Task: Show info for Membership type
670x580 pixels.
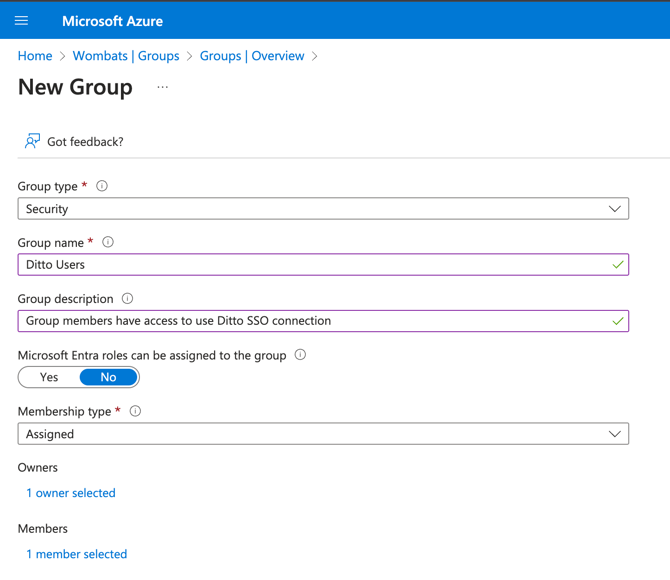Action: tap(135, 411)
